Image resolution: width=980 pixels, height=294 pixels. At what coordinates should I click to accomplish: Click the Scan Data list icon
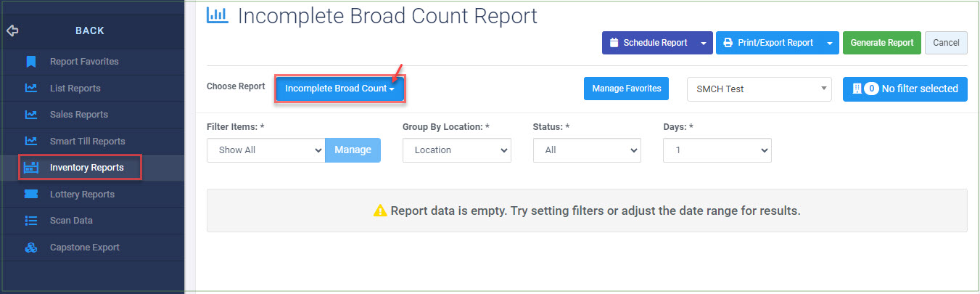tap(31, 221)
